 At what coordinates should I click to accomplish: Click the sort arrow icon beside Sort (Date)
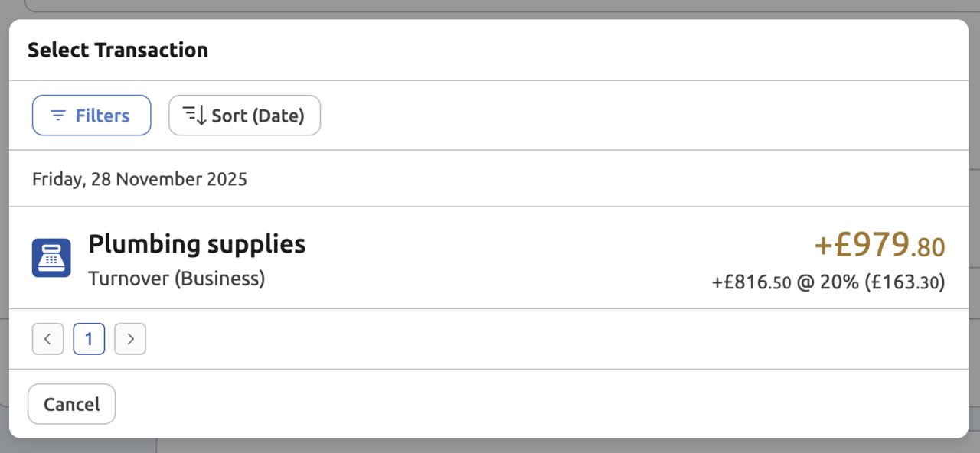click(x=194, y=115)
